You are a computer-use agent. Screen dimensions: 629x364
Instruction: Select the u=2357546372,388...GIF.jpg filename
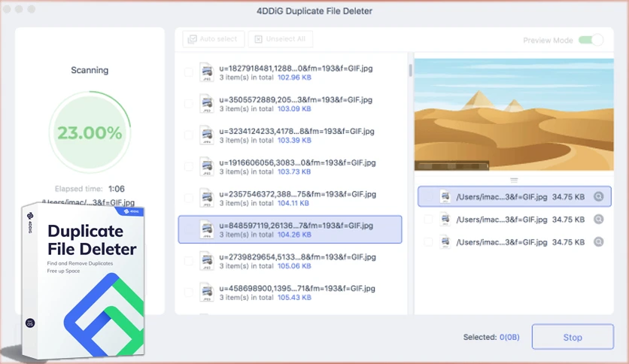(x=297, y=195)
